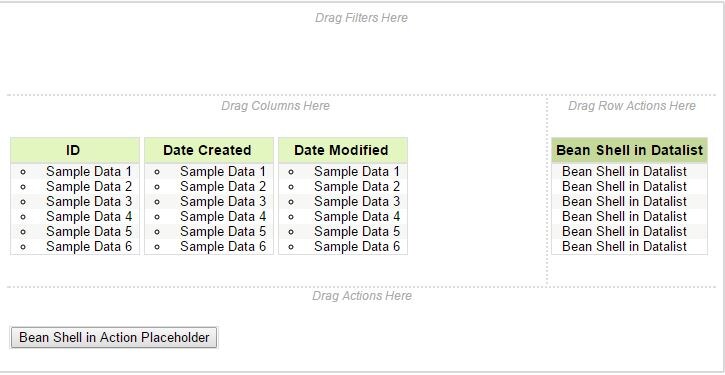Viewport: 725px width, 375px height.
Task: Click first Bean Shell in Datalist row link
Action: click(x=625, y=172)
